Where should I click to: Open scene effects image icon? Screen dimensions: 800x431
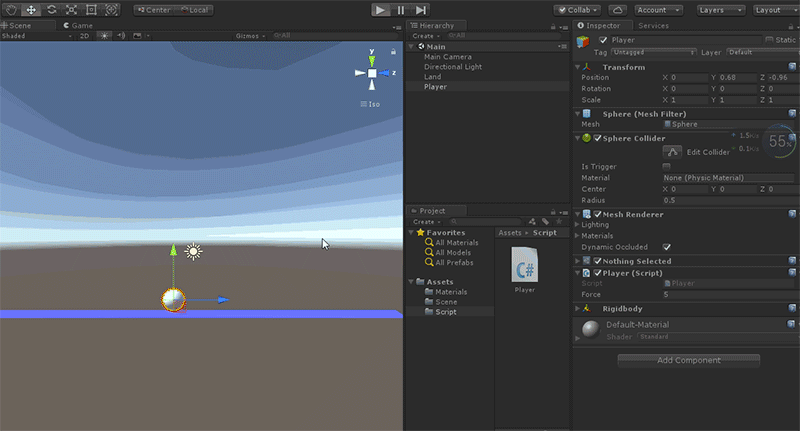(x=137, y=36)
